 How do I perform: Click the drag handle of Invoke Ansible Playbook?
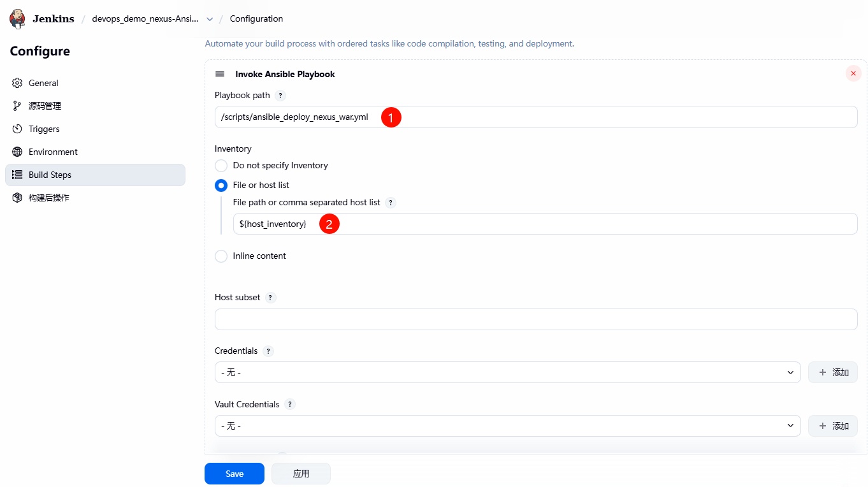coord(220,74)
